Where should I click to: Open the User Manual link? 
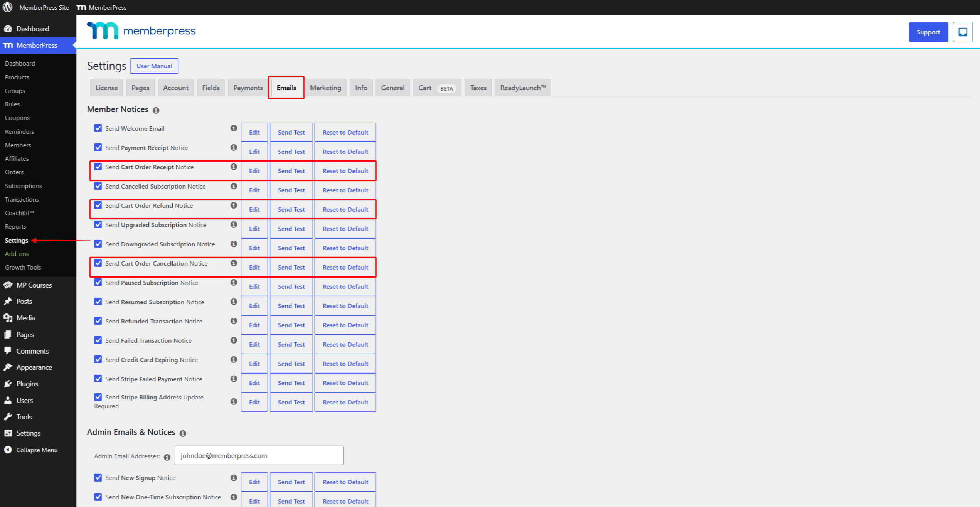[154, 66]
